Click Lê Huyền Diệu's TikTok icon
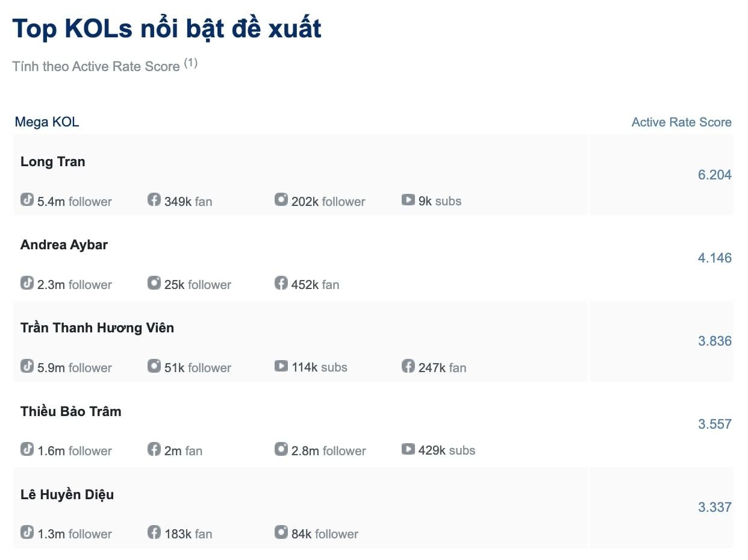Image resolution: width=748 pixels, height=560 pixels. [x=27, y=532]
